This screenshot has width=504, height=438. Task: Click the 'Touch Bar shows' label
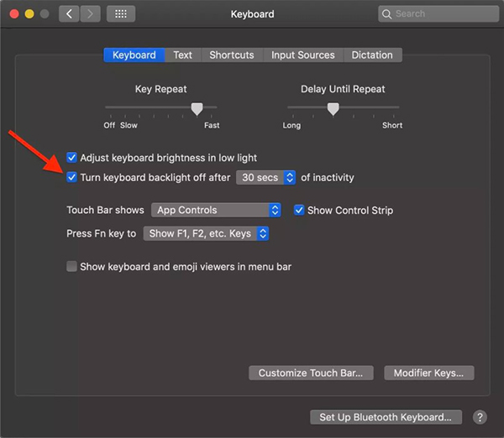[x=106, y=210]
